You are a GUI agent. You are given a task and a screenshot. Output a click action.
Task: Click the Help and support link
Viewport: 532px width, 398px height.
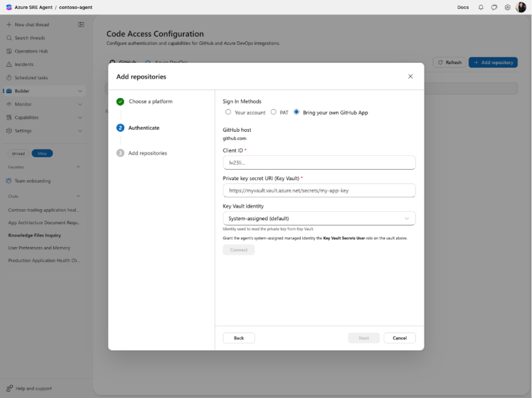(x=34, y=388)
